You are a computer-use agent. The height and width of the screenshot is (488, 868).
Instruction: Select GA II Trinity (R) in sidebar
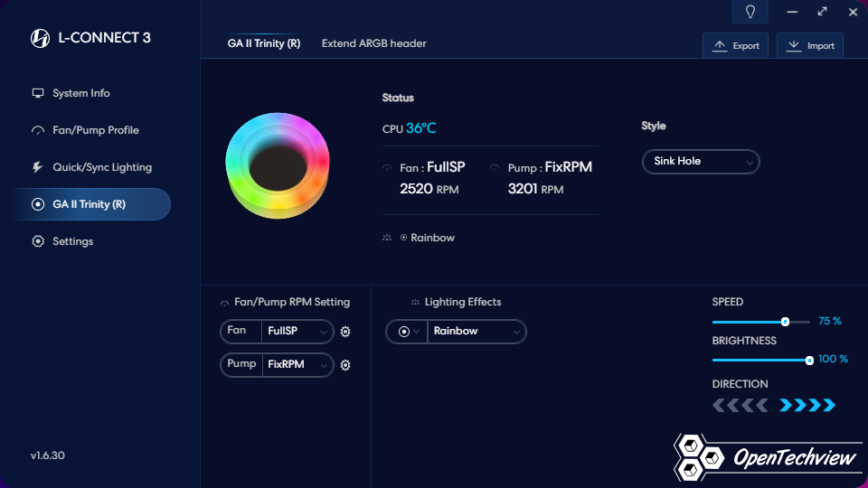pyautogui.click(x=90, y=204)
